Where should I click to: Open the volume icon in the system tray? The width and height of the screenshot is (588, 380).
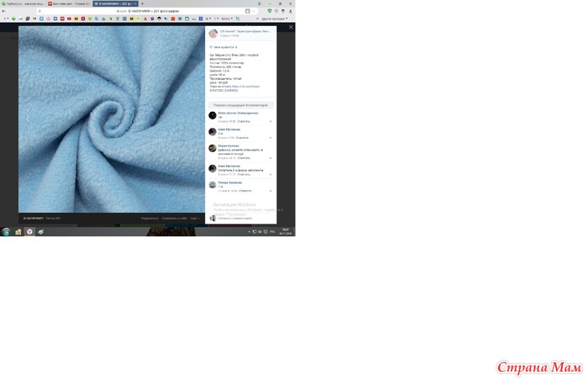pos(260,232)
